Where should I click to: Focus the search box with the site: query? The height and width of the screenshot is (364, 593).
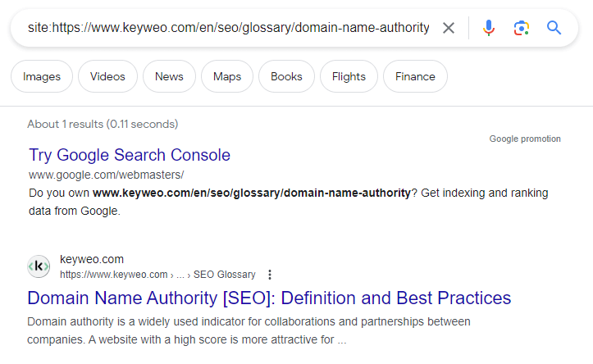click(x=229, y=28)
